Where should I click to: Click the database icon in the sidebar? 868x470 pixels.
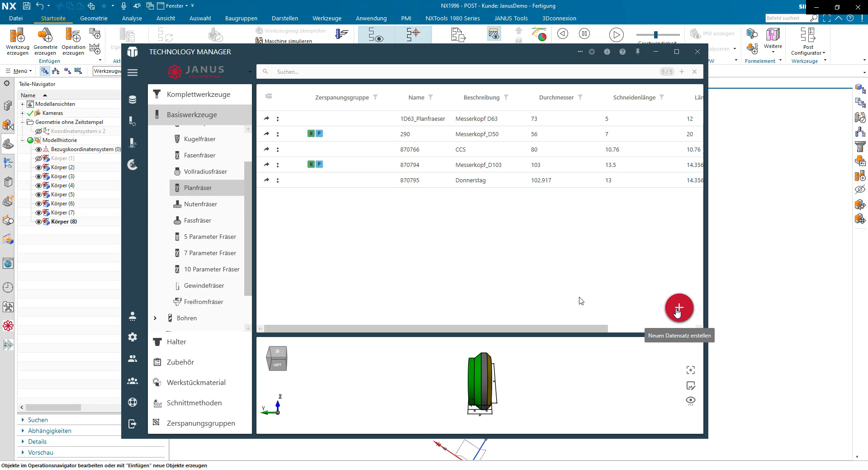[133, 100]
